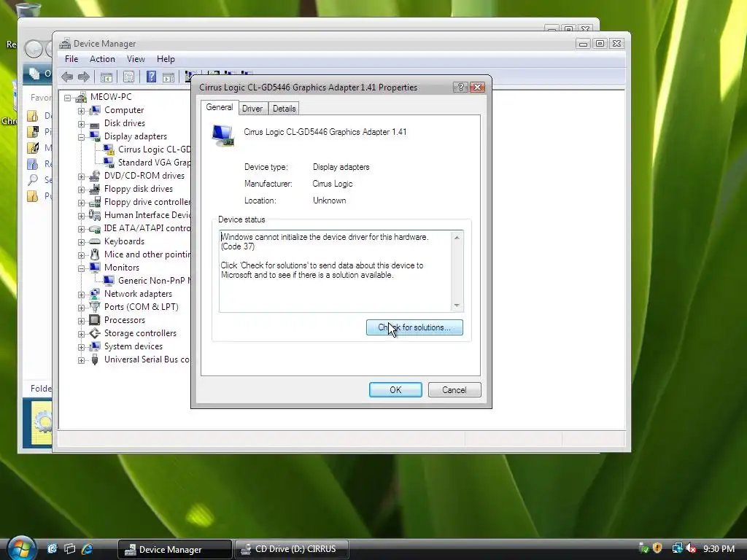
Task: Click the Back arrow in Device Manager toolbar
Action: (67, 77)
